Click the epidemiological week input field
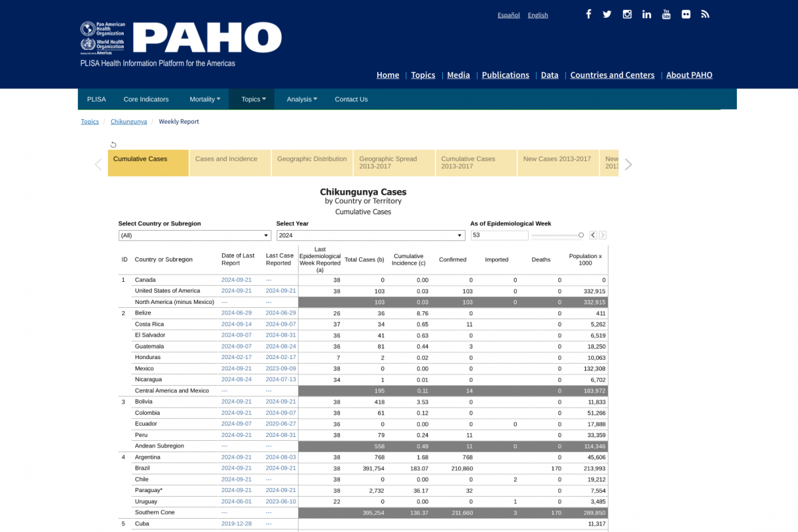The image size is (798, 532). tap(499, 235)
